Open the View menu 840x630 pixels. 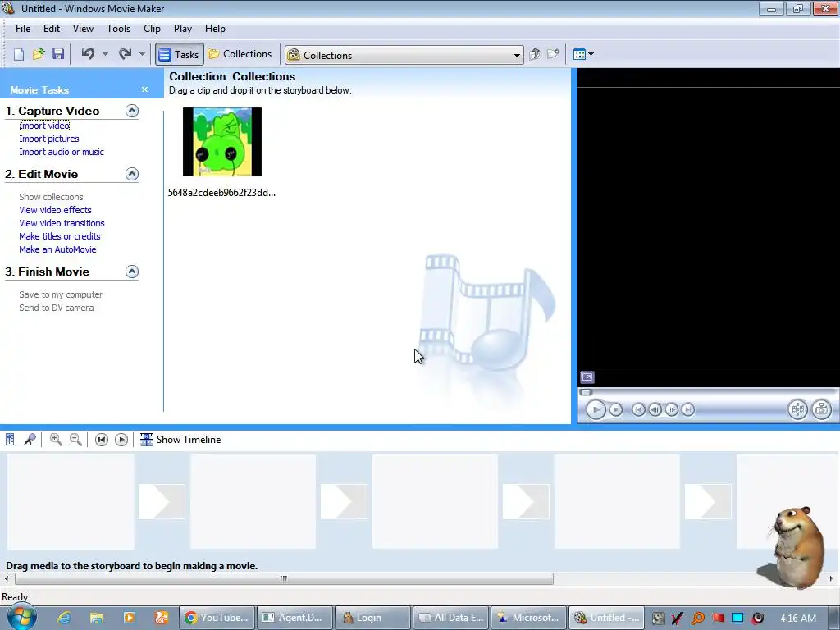click(83, 29)
